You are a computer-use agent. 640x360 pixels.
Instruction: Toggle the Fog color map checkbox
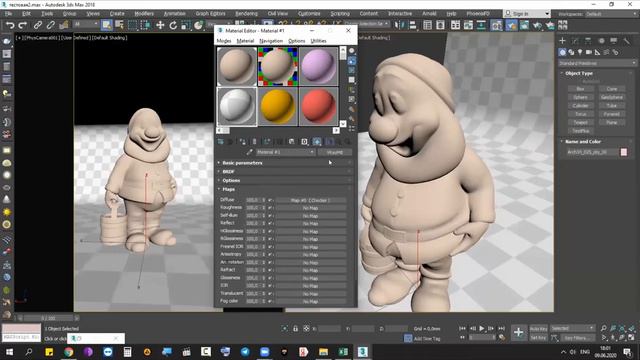coord(270,301)
